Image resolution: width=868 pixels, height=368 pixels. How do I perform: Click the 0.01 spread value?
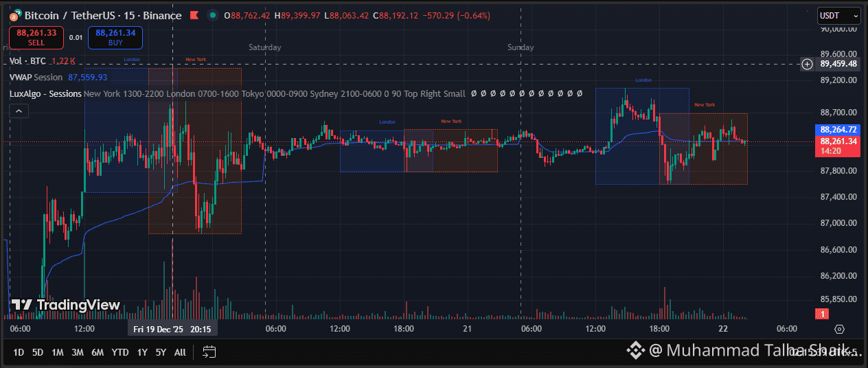click(x=76, y=38)
